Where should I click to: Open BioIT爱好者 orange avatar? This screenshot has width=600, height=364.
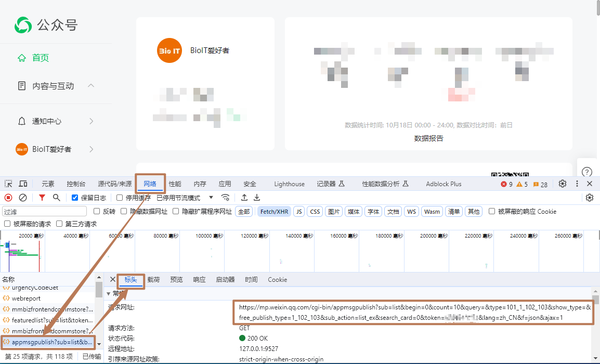tap(169, 50)
